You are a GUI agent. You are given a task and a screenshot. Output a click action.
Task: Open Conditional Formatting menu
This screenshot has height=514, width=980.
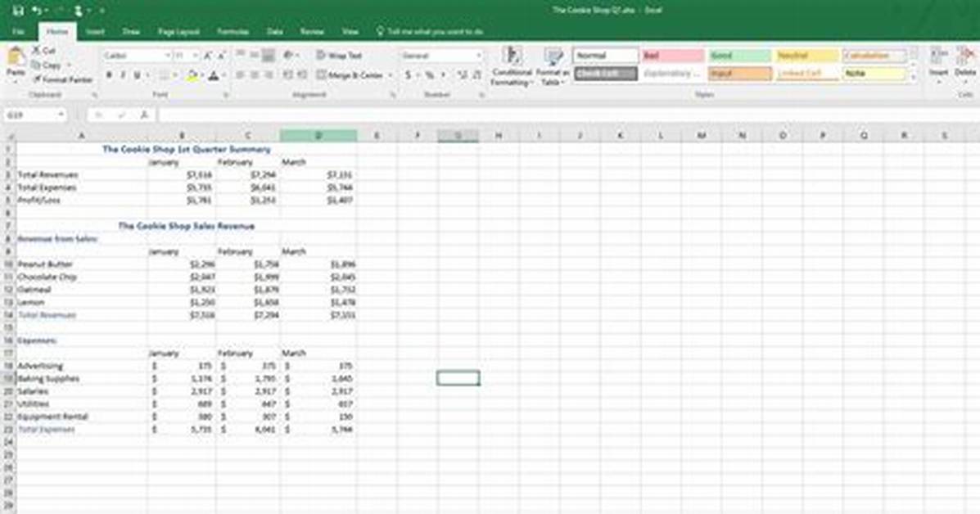point(511,66)
